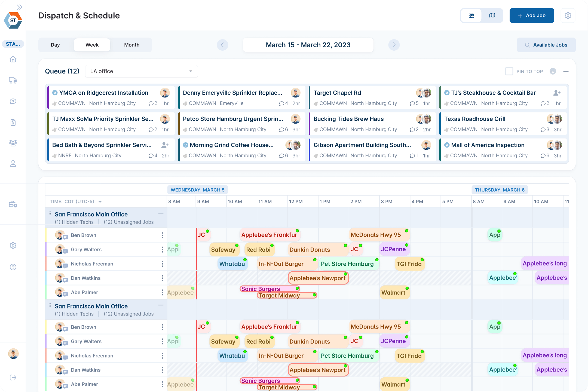Open first Safeway job block
Viewport: 588px width, 392px height.
coord(224,250)
